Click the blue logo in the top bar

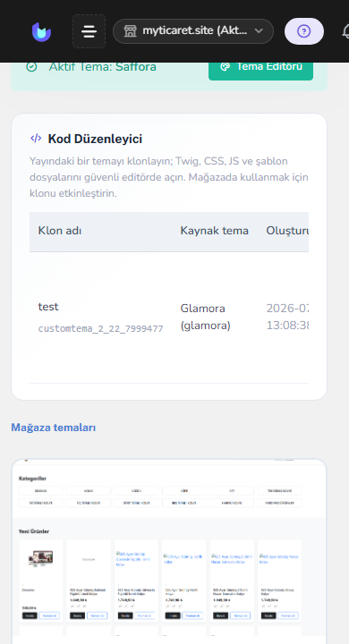tap(41, 31)
